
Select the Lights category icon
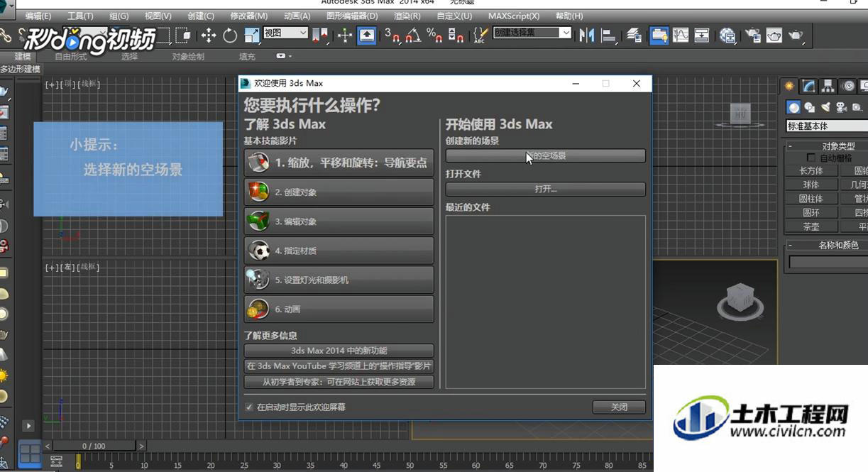825,108
